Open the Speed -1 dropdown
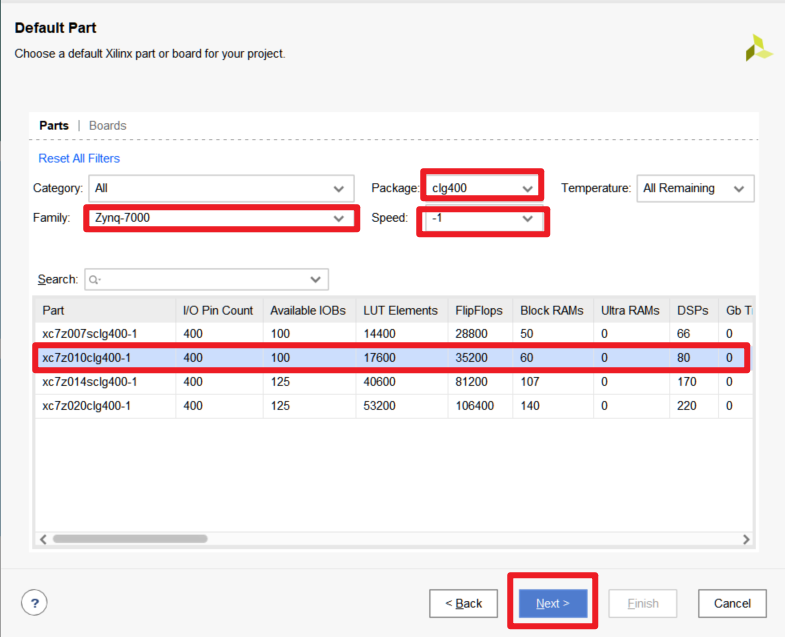 click(x=484, y=219)
